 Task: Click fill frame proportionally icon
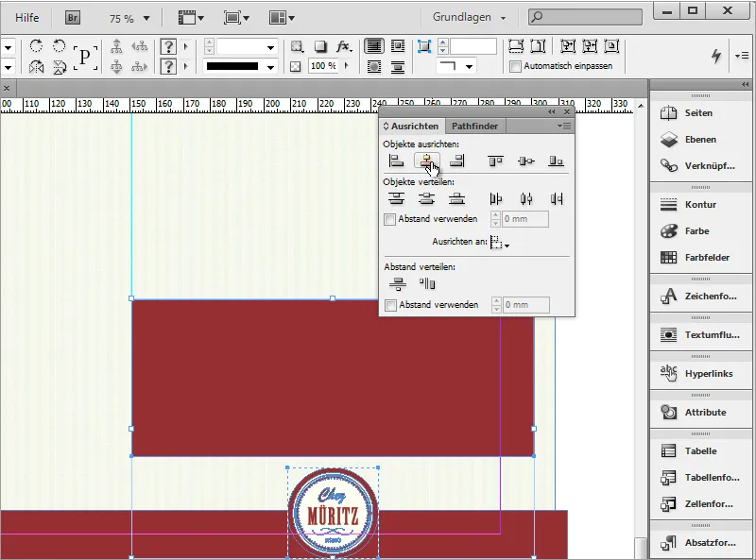516,46
